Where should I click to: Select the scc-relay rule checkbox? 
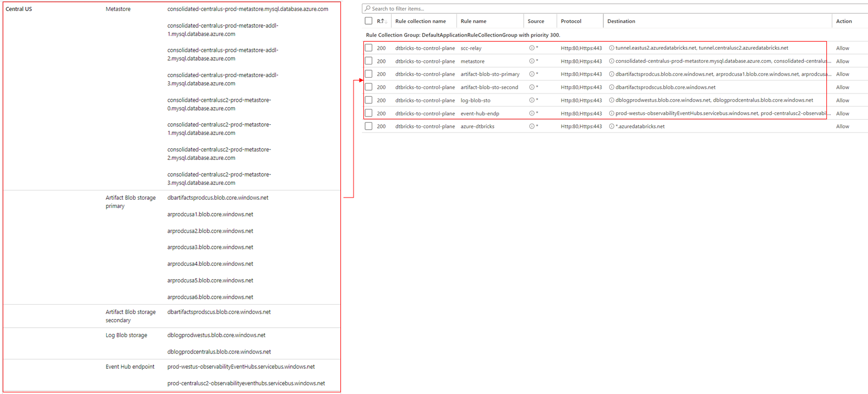point(368,48)
